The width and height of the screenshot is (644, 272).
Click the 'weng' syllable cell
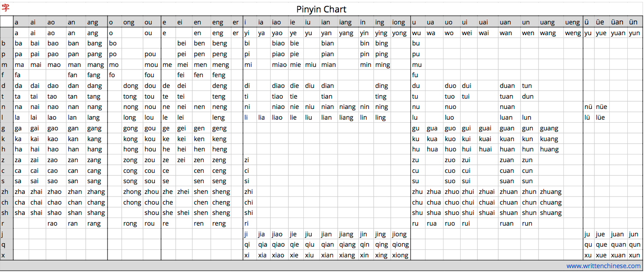tap(573, 33)
